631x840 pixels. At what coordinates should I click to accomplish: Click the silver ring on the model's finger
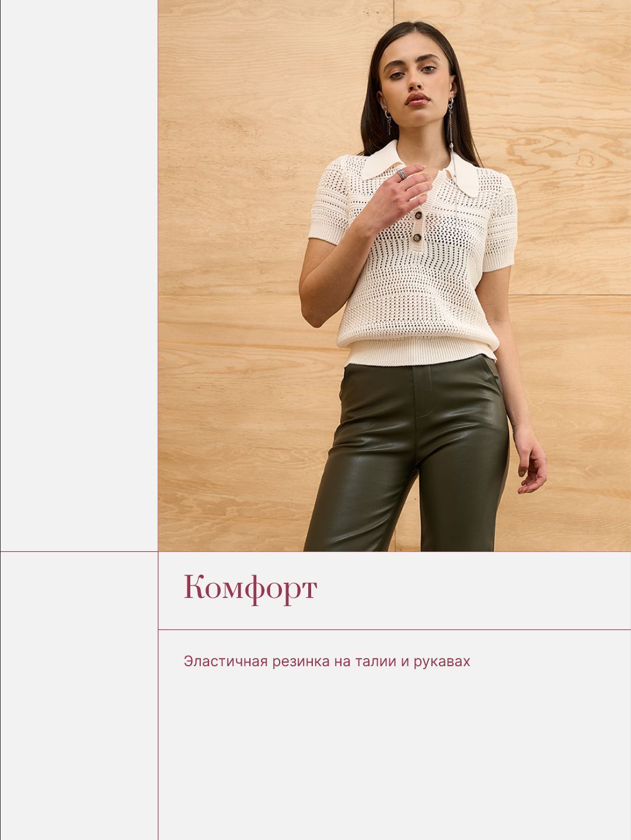402,174
